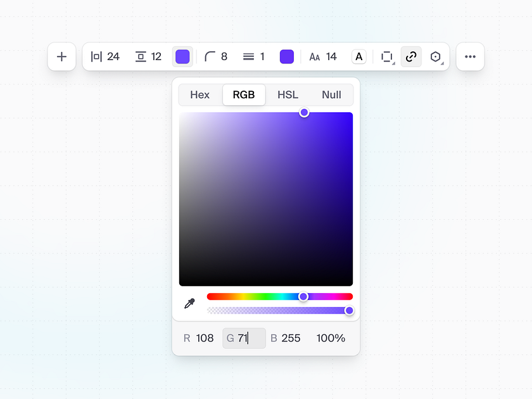The image size is (532, 399).
Task: Click the 100% opacity value
Action: 331,338
